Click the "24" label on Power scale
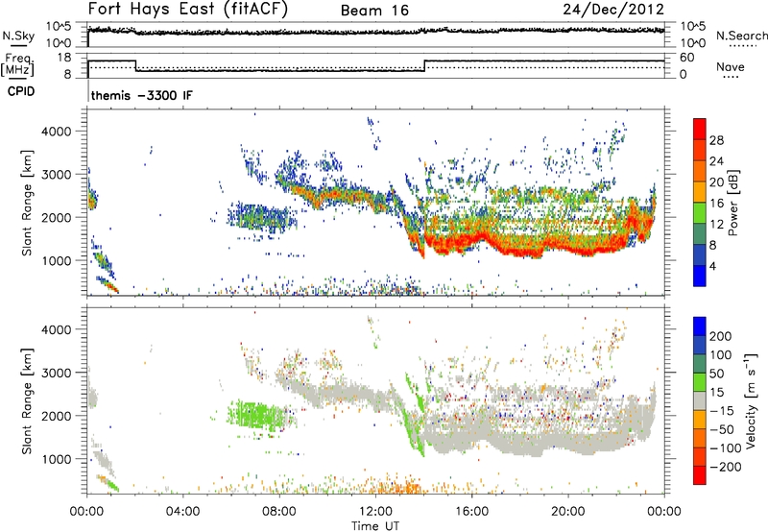 716,161
